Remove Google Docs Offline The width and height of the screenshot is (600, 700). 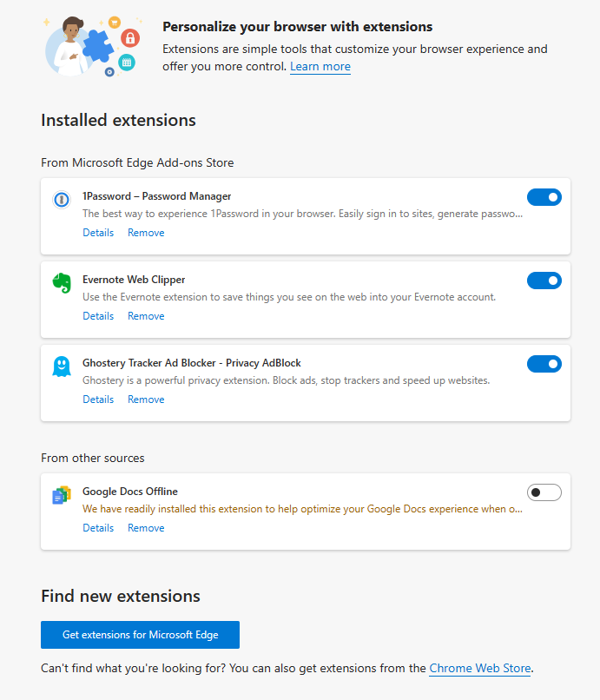tap(145, 527)
